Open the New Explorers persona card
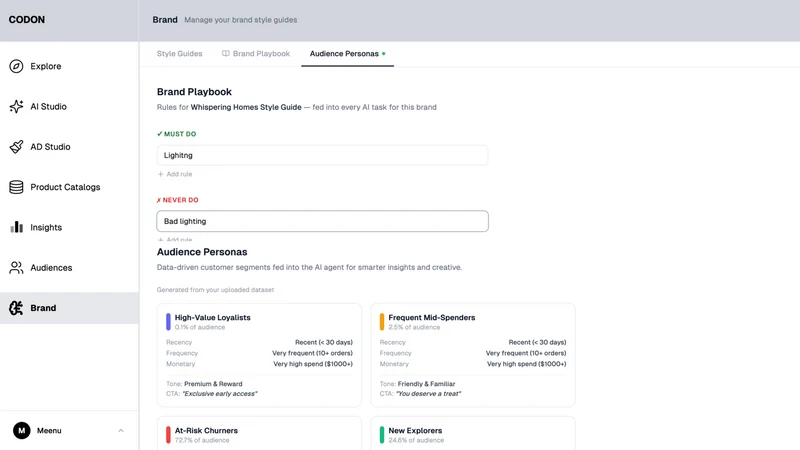Image resolution: width=800 pixels, height=450 pixels. click(x=473, y=433)
